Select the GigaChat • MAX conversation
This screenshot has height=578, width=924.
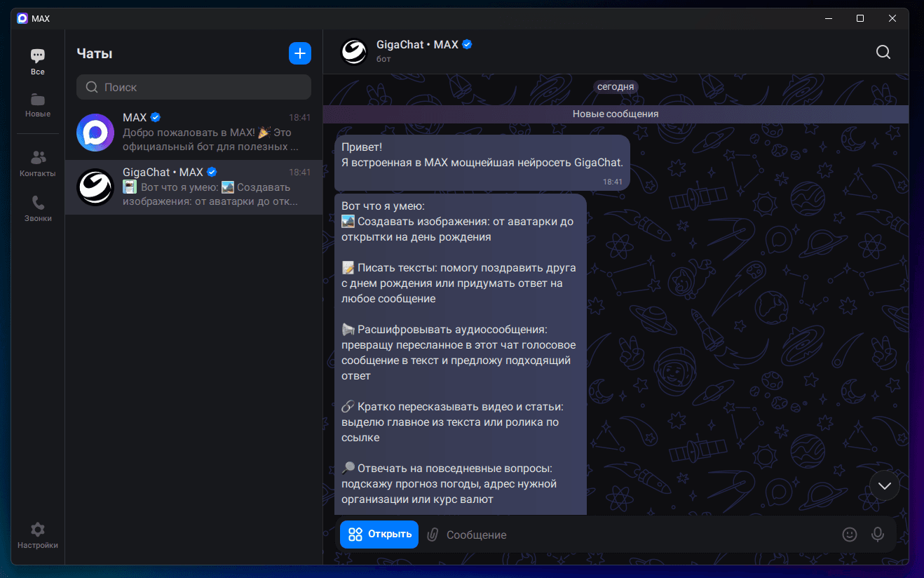click(x=193, y=187)
